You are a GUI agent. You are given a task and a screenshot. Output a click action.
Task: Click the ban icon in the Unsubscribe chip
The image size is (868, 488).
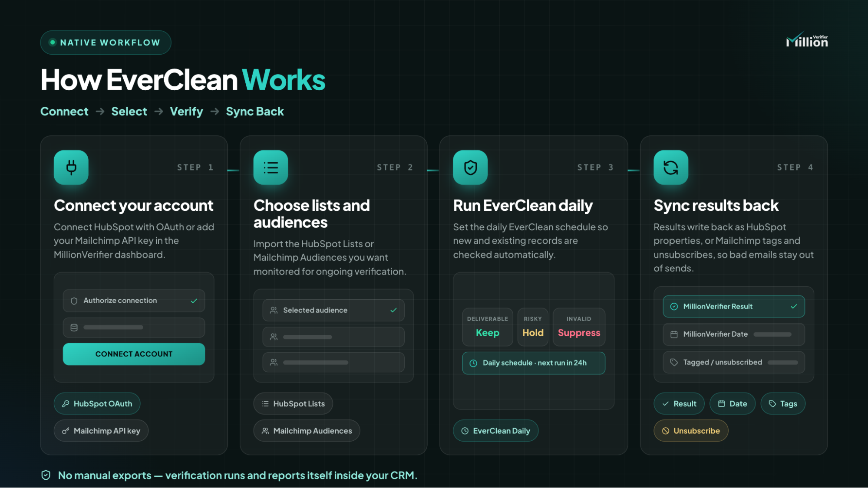[666, 431]
